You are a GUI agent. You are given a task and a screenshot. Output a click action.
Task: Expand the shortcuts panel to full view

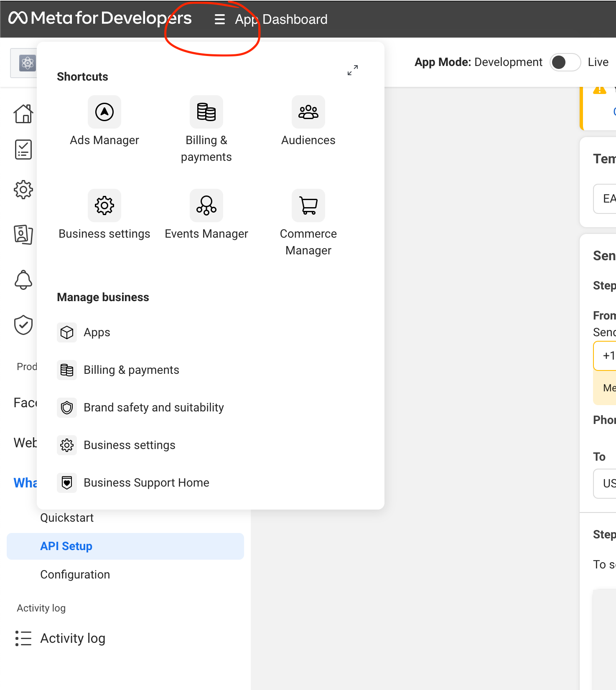coord(353,70)
